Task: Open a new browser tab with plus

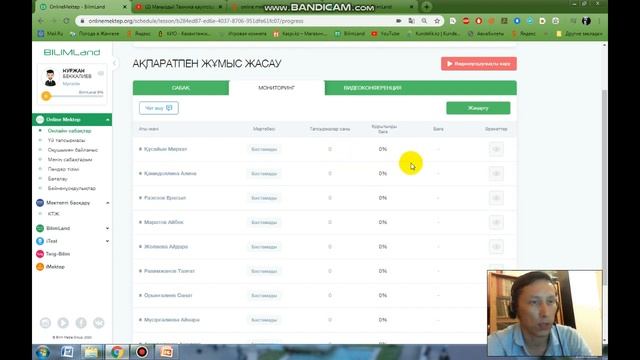Action: (426, 7)
